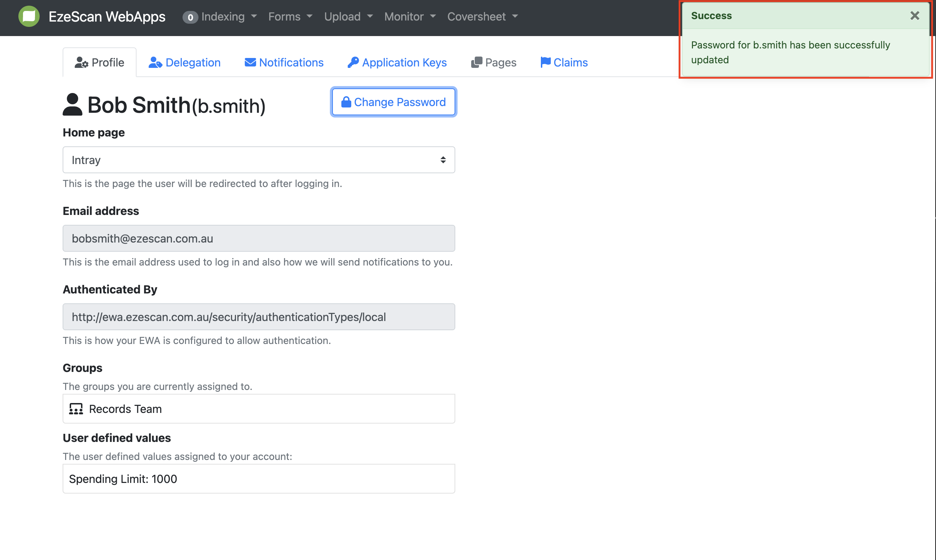
Task: Click the Records Team group icon
Action: tap(76, 409)
